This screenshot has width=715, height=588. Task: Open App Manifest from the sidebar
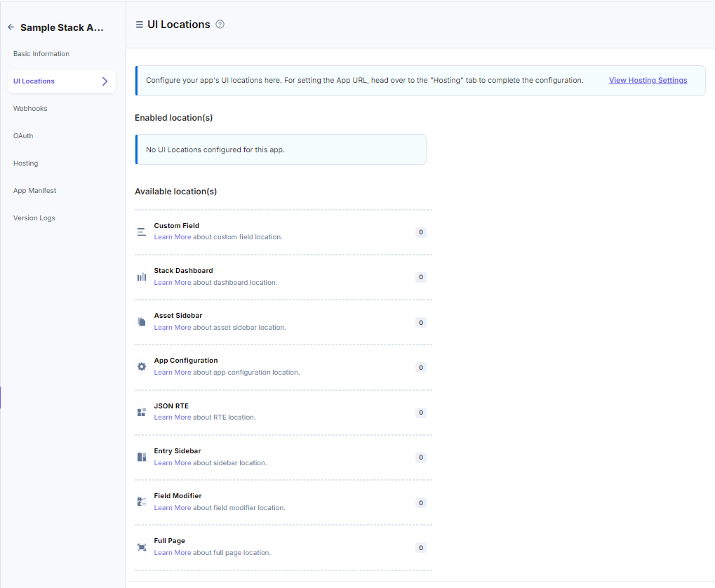(34, 191)
